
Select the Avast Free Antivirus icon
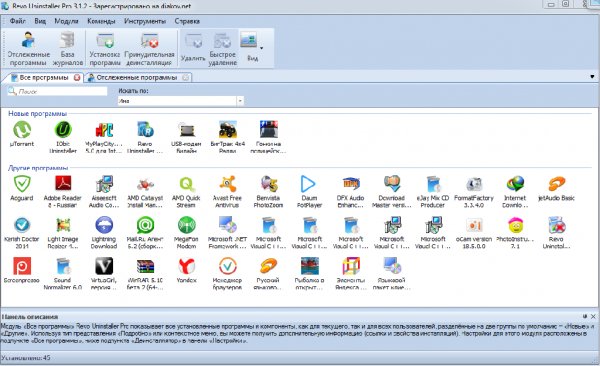click(x=227, y=185)
